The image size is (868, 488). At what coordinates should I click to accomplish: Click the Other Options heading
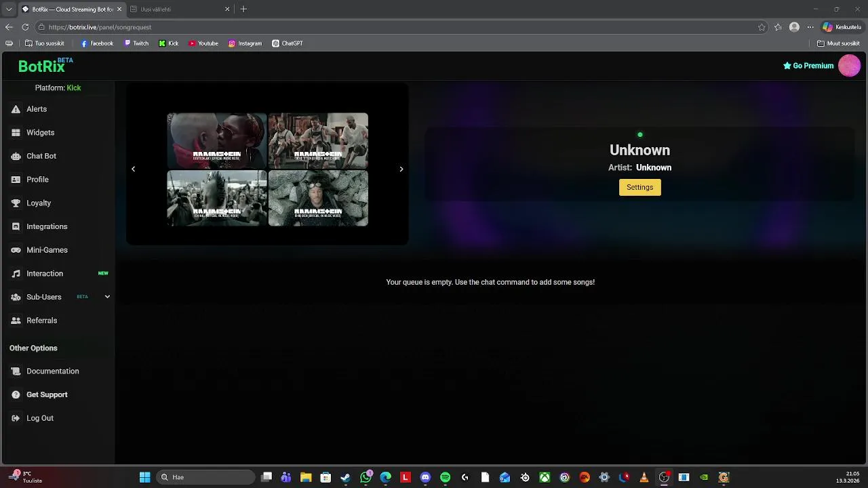[33, 348]
